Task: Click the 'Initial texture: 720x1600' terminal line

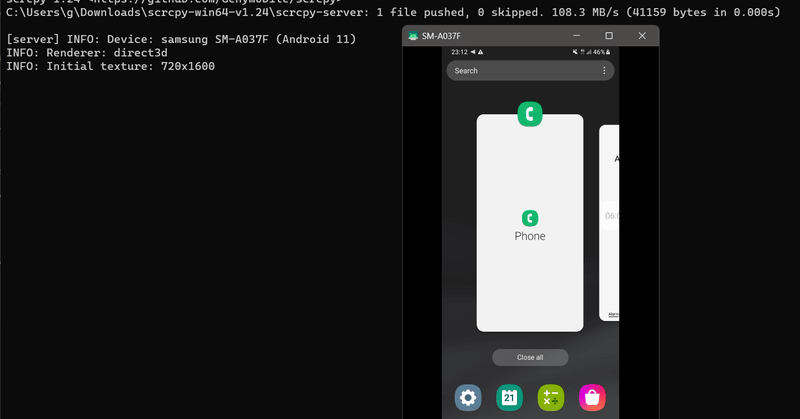Action: click(x=110, y=66)
